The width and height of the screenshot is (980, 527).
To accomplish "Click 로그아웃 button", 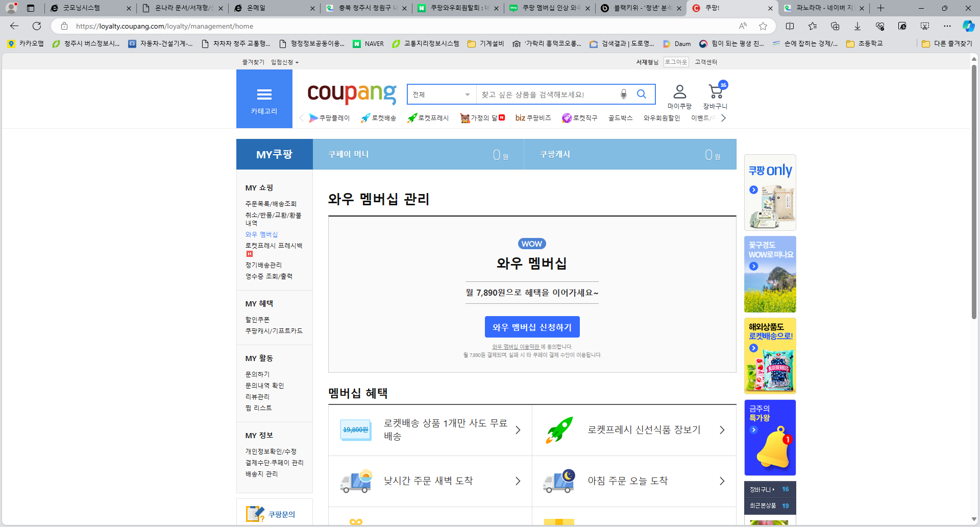I will click(x=676, y=62).
